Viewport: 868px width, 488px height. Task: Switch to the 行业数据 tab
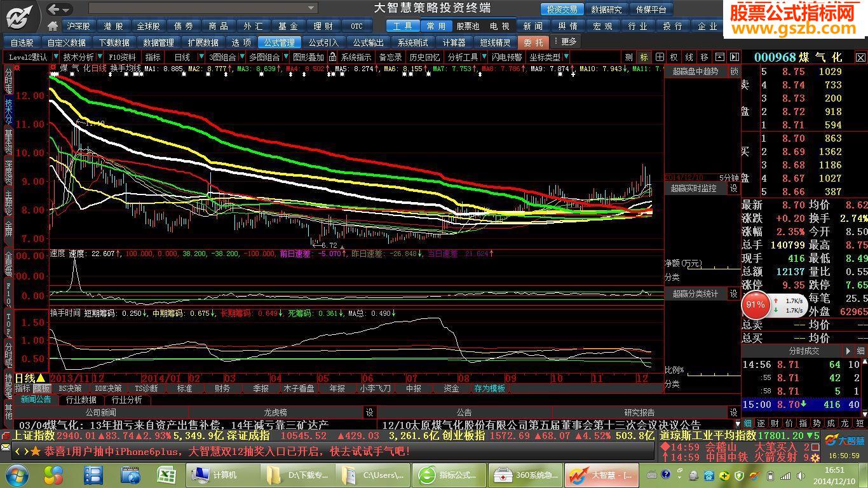pos(81,400)
